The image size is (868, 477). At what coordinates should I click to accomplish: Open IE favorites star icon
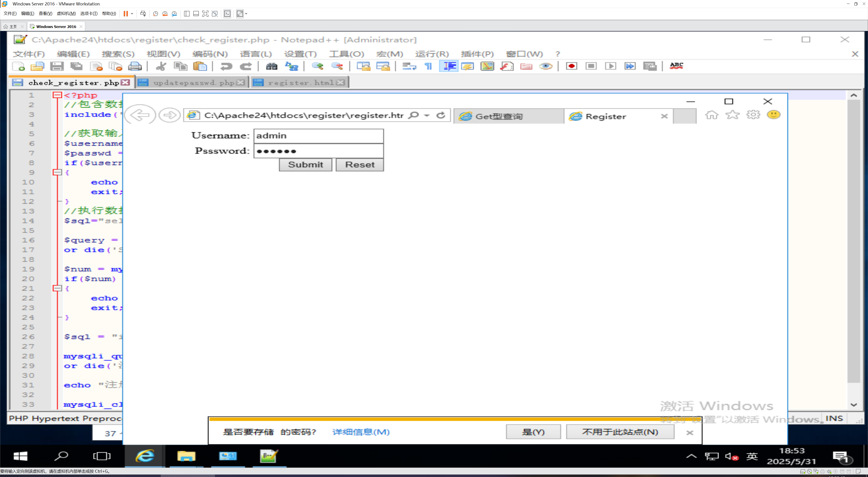(733, 115)
